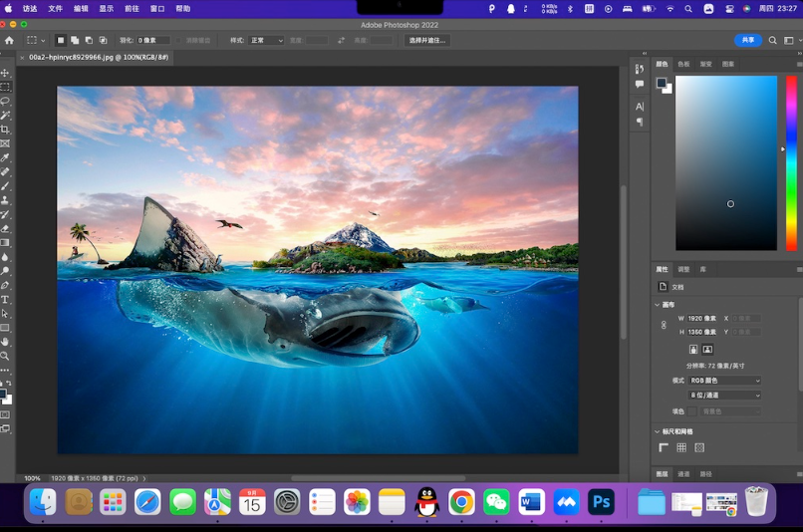The image size is (803, 532).
Task: Click the 共享 share button
Action: pyautogui.click(x=748, y=40)
